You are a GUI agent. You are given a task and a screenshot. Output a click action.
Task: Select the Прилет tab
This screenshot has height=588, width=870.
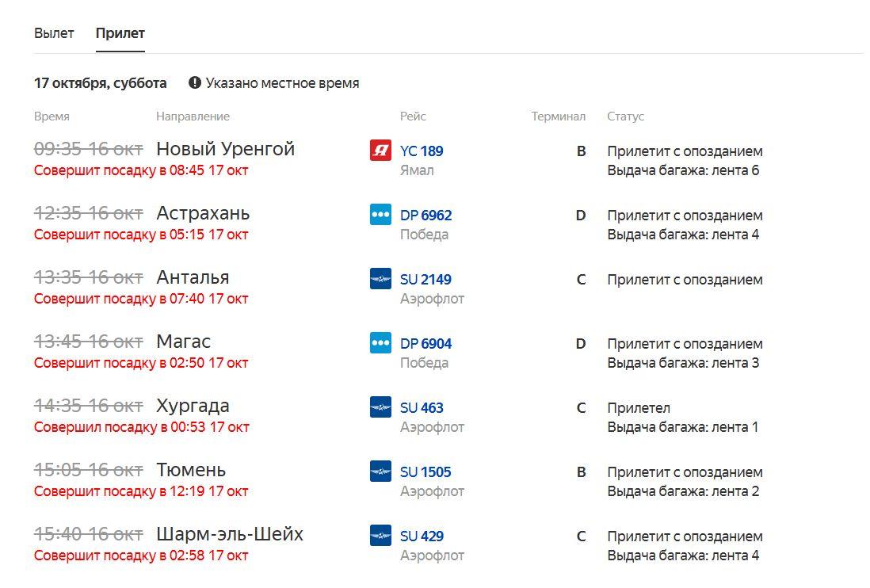(x=120, y=33)
